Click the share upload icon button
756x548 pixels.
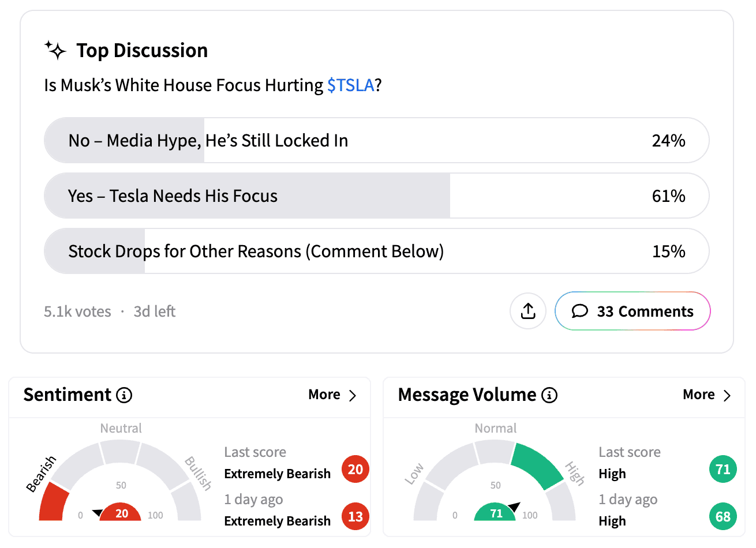(527, 311)
